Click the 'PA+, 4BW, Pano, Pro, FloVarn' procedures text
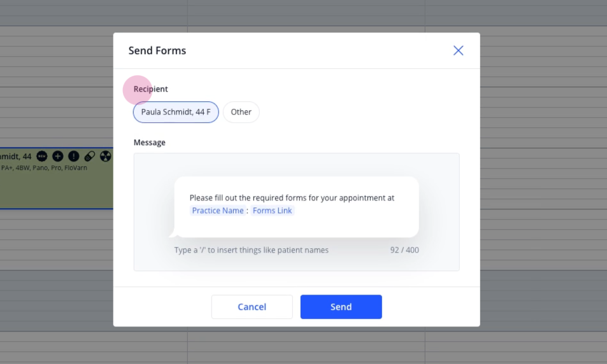Viewport: 607px width, 364px height. pyautogui.click(x=44, y=168)
